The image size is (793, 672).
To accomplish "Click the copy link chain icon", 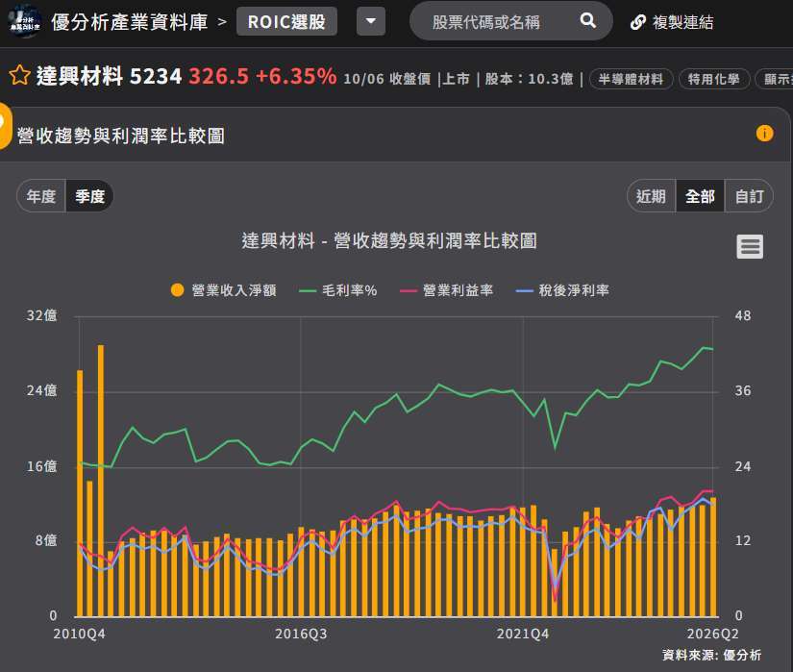I will click(x=637, y=22).
